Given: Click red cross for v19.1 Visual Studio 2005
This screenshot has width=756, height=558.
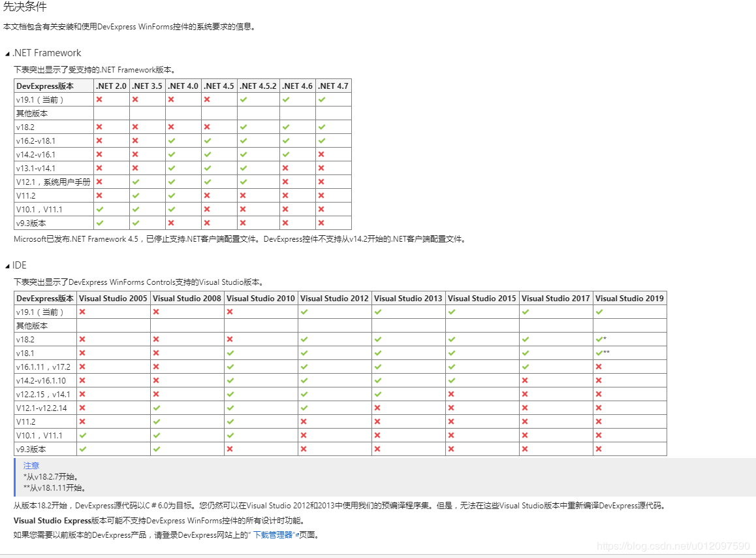Looking at the screenshot, I should (82, 312).
